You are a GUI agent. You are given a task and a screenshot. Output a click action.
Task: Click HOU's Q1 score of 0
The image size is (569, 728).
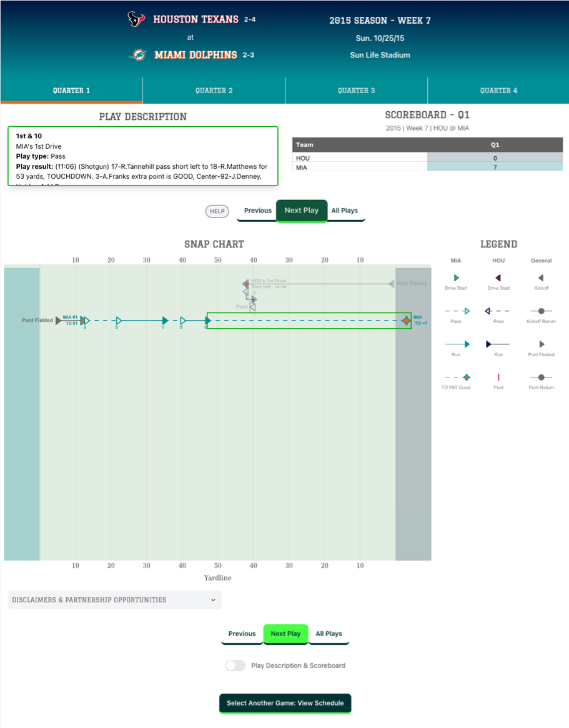tap(495, 158)
